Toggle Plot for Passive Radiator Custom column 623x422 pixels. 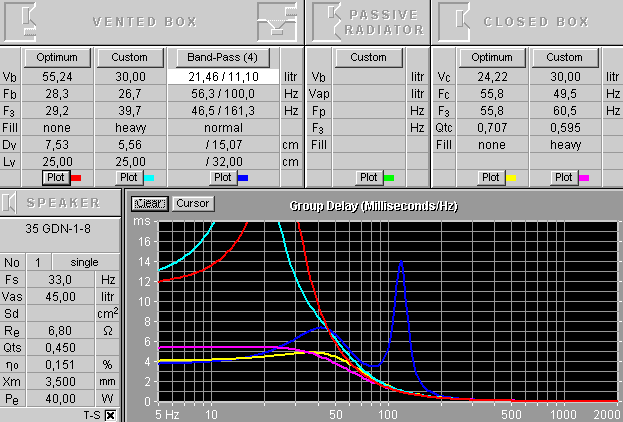(x=369, y=177)
